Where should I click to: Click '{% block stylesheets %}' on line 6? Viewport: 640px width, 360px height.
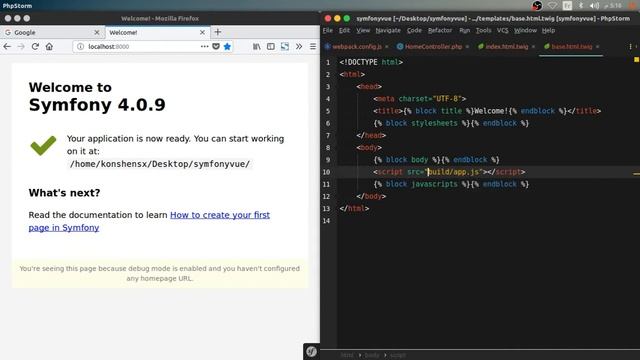pyautogui.click(x=420, y=123)
